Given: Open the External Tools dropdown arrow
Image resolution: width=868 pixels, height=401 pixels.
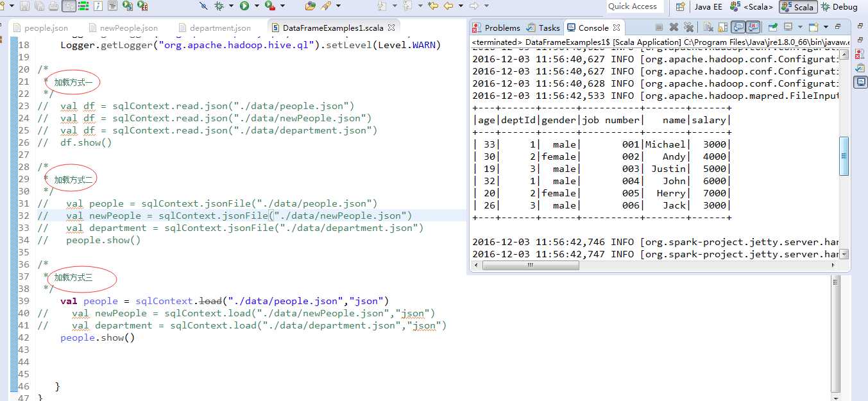Looking at the screenshot, I should pos(282,6).
